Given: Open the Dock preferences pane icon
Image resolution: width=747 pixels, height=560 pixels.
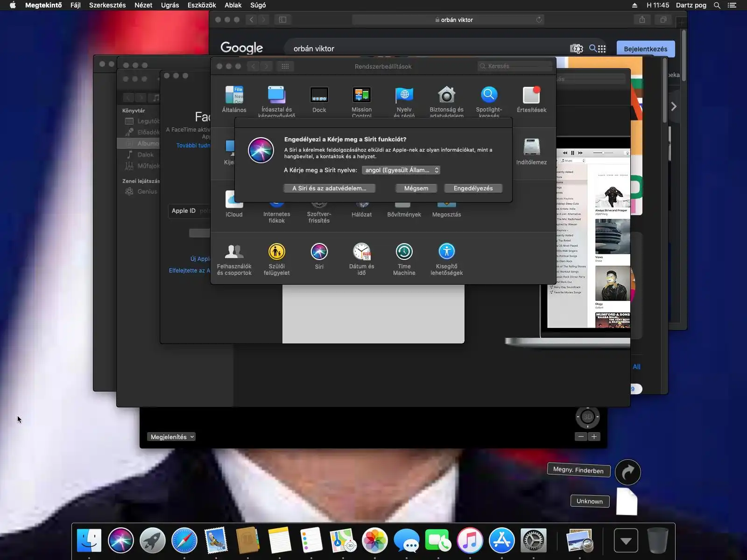Looking at the screenshot, I should pyautogui.click(x=319, y=95).
